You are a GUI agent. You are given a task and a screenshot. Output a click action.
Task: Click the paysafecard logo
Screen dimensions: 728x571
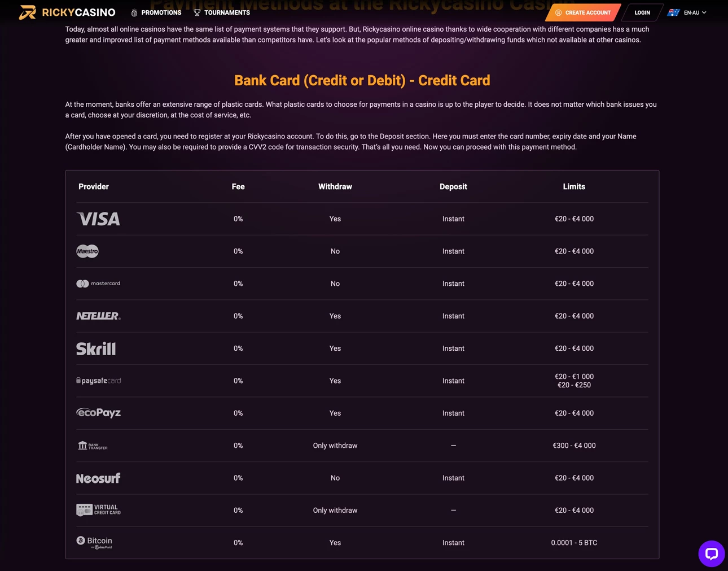point(99,381)
